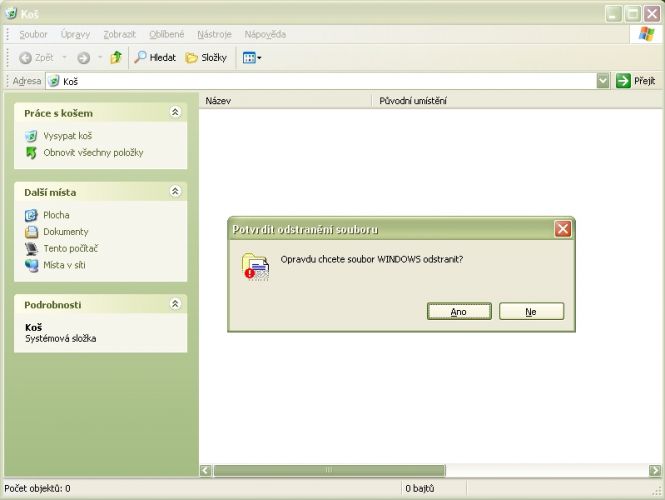Open Místa v síti link

64,265
